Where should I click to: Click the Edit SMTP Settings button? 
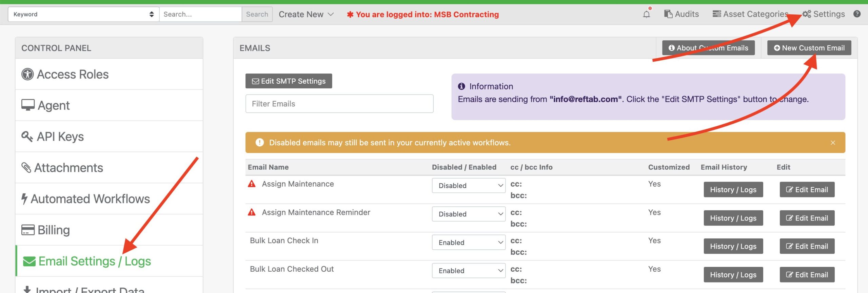click(x=289, y=81)
